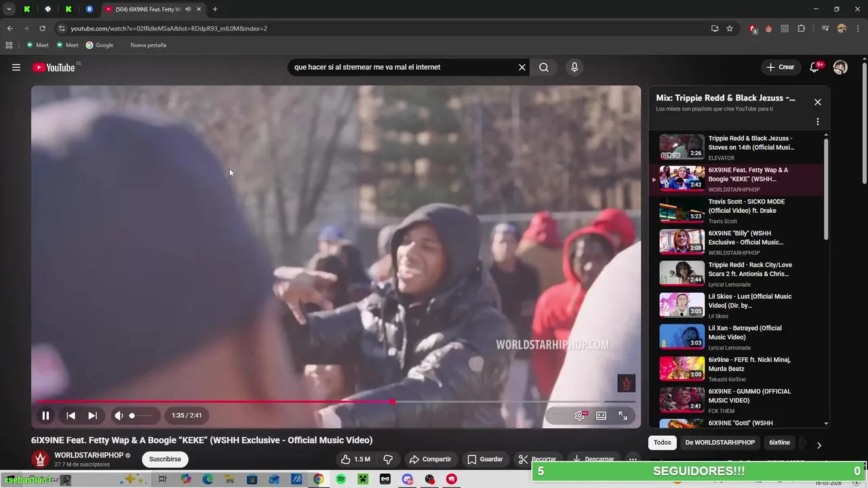
Task: Enter full screen mode
Action: point(623,415)
